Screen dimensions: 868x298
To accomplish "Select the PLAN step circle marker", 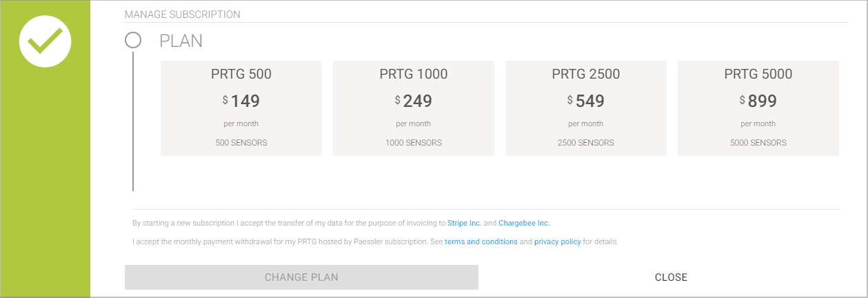I will [133, 40].
